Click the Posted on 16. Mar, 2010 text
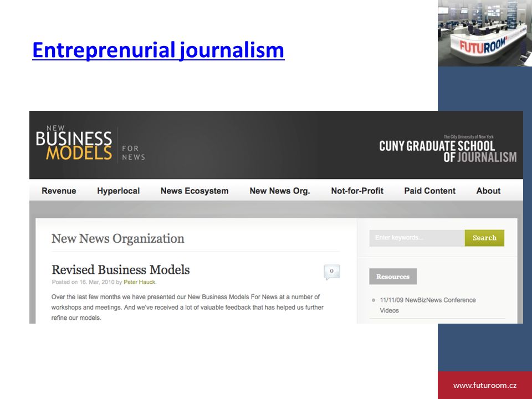This screenshot has width=532, height=399. click(83, 282)
